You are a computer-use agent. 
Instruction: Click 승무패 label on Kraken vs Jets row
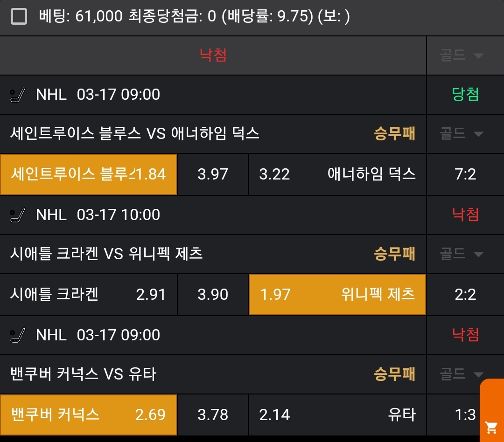[x=394, y=255]
